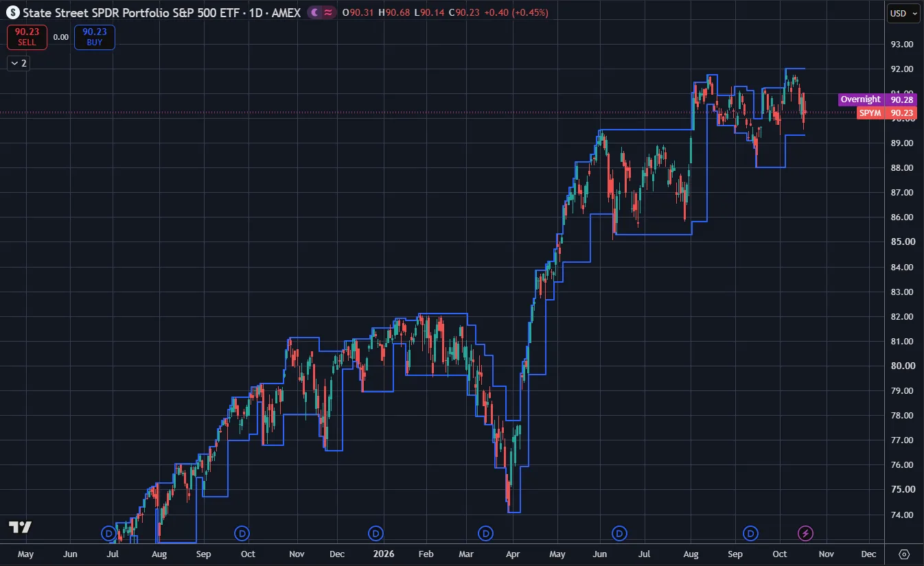Open the dividend marker between Mar and Apr
The image size is (924, 566).
click(485, 533)
